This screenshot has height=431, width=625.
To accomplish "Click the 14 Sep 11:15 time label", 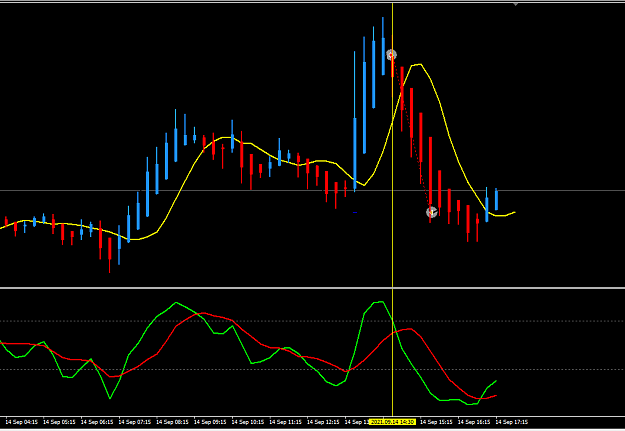I will [x=285, y=422].
